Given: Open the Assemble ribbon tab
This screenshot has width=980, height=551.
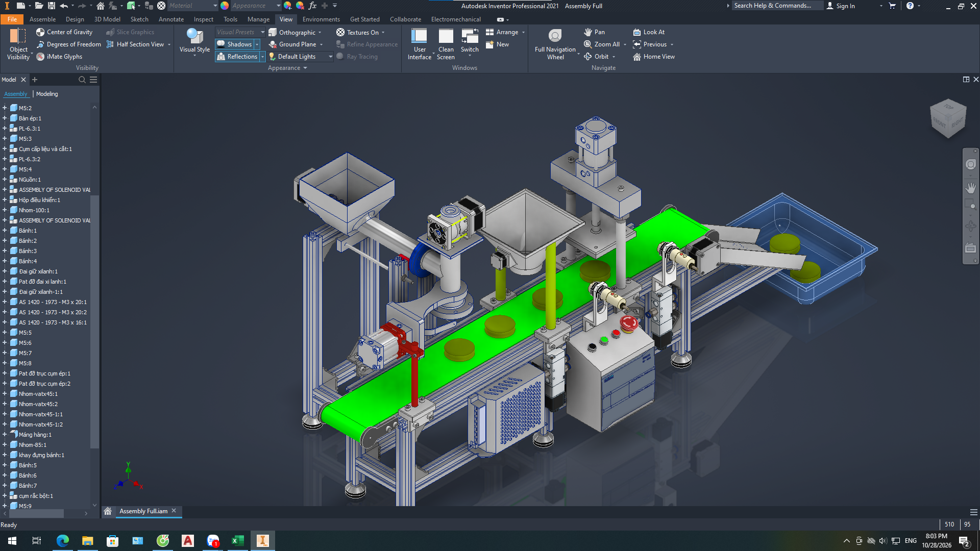Looking at the screenshot, I should pyautogui.click(x=42, y=19).
